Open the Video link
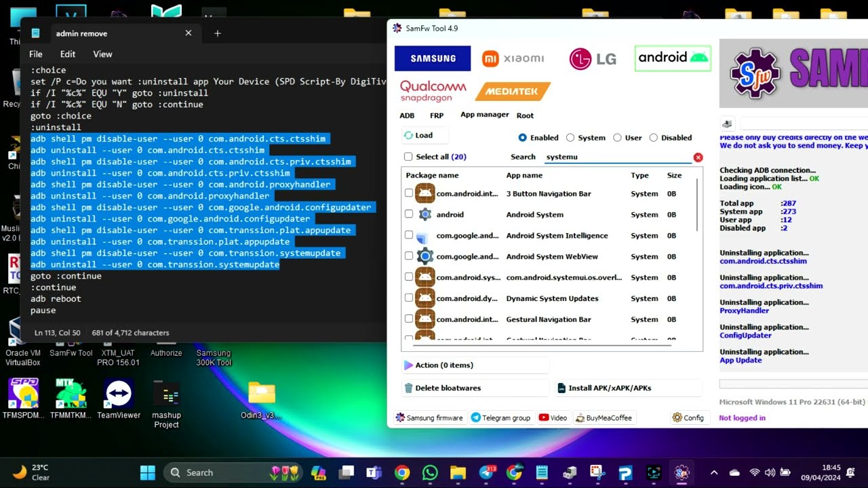 pos(553,418)
